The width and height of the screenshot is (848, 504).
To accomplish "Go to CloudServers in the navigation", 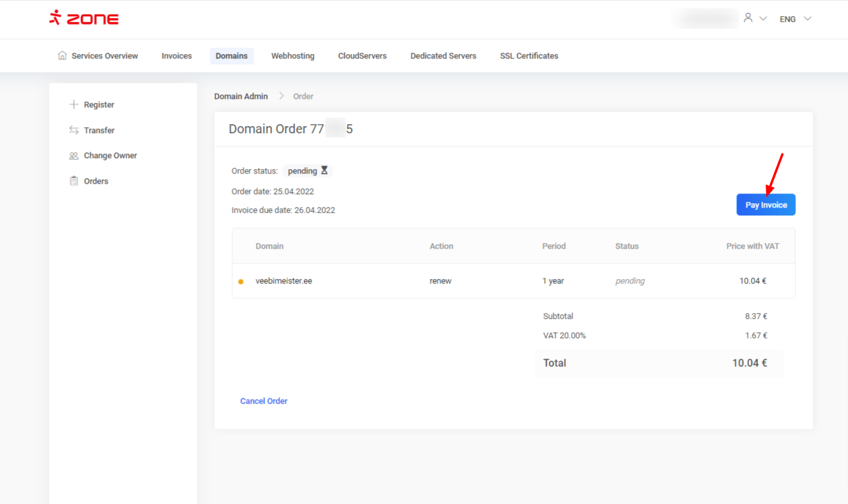I will (x=362, y=56).
